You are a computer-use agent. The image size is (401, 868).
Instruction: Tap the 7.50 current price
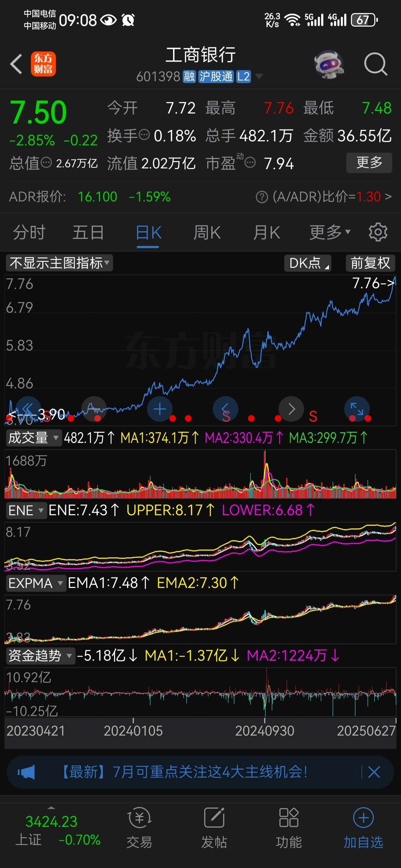point(38,113)
